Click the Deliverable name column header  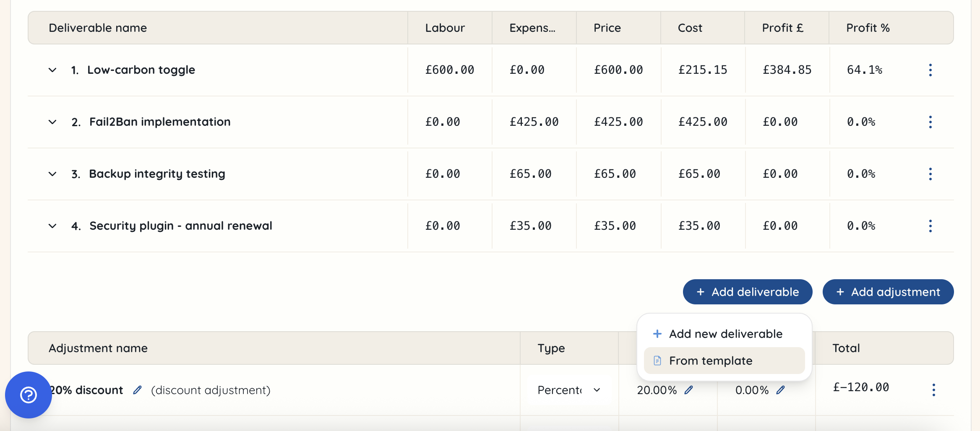pyautogui.click(x=98, y=28)
